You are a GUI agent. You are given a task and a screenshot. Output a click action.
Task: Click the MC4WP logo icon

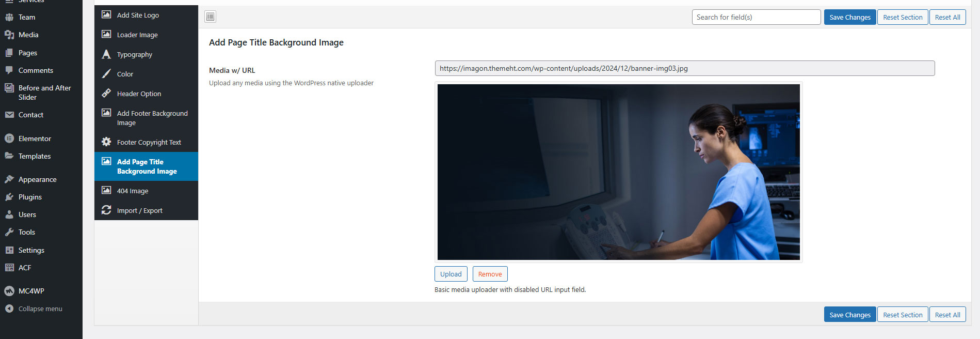point(9,291)
